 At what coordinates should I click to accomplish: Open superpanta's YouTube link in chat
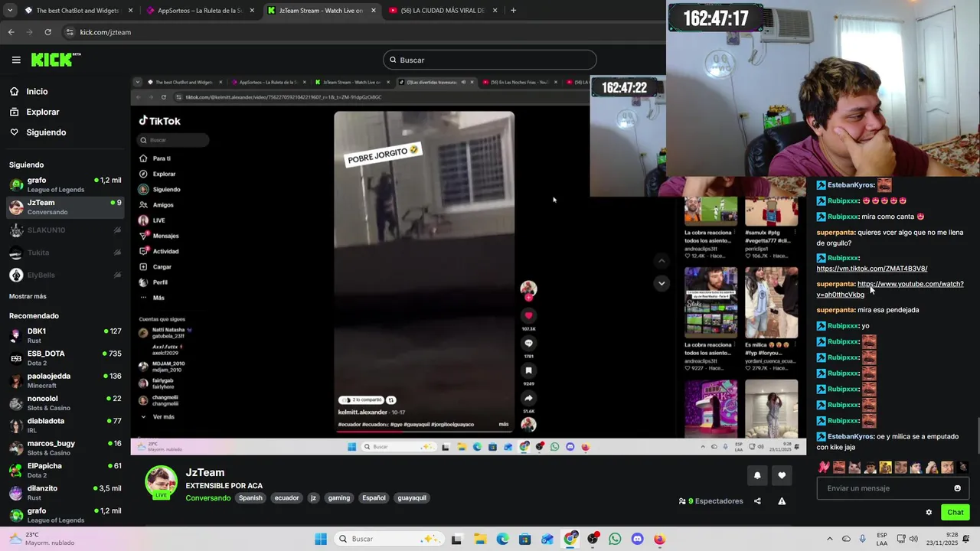(x=890, y=289)
